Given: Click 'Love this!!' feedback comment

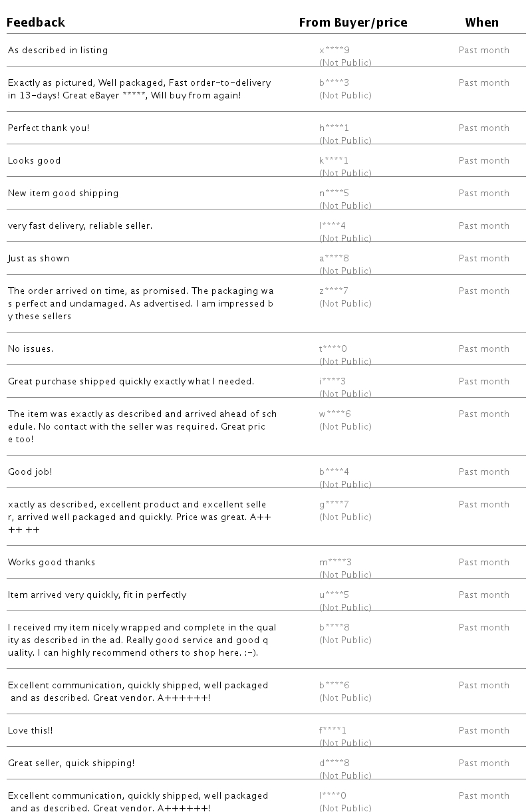Looking at the screenshot, I should [x=30, y=731].
